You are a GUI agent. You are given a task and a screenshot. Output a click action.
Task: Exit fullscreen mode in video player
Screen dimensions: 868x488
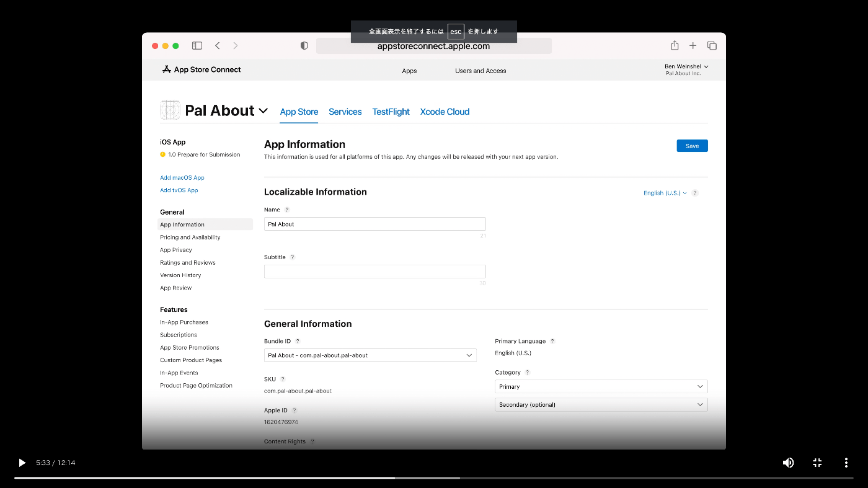tap(817, 463)
